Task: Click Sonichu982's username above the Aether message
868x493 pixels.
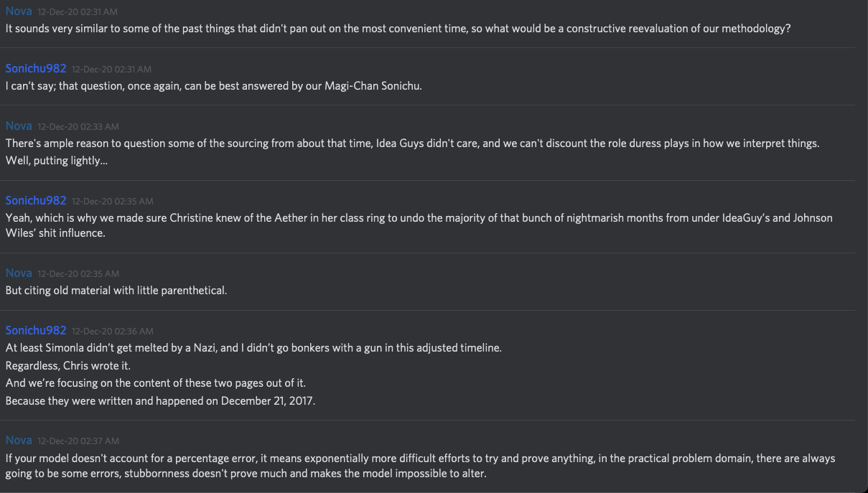Action: [x=36, y=200]
